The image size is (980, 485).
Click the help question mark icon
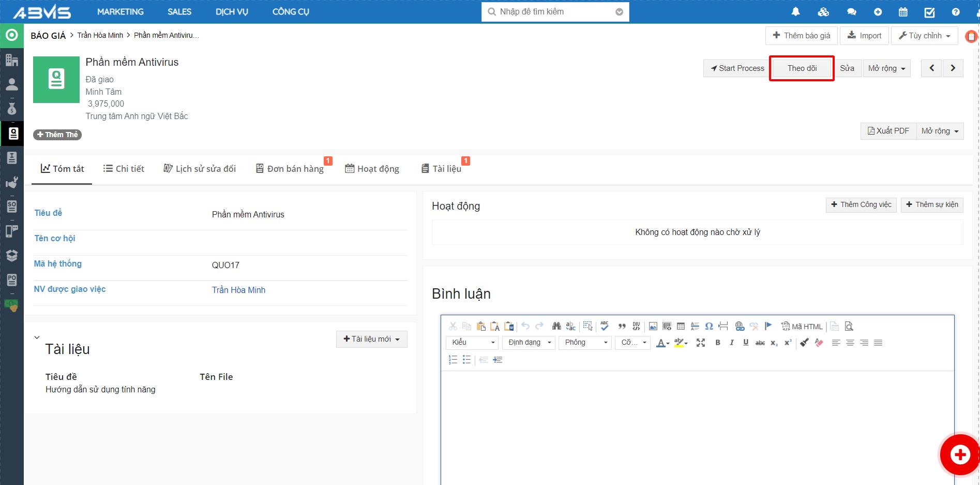956,12
